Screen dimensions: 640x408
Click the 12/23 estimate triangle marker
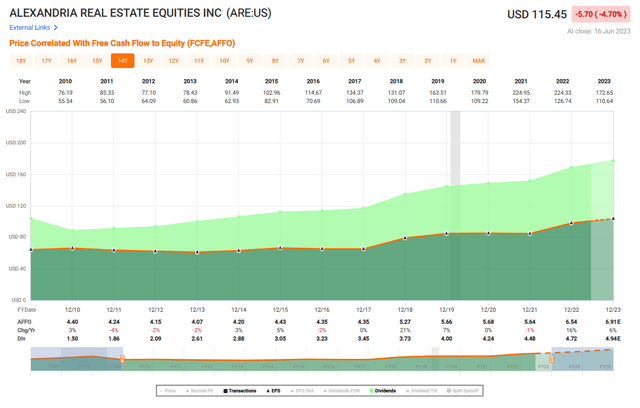point(613,219)
